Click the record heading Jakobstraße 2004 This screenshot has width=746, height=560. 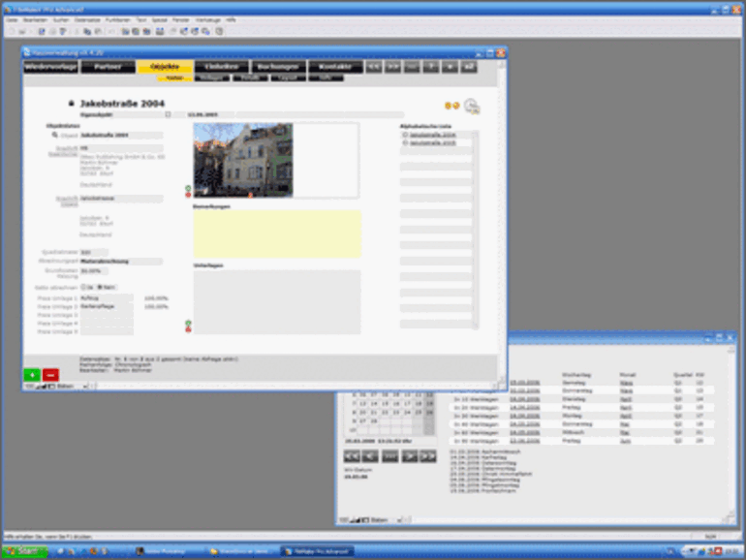122,104
